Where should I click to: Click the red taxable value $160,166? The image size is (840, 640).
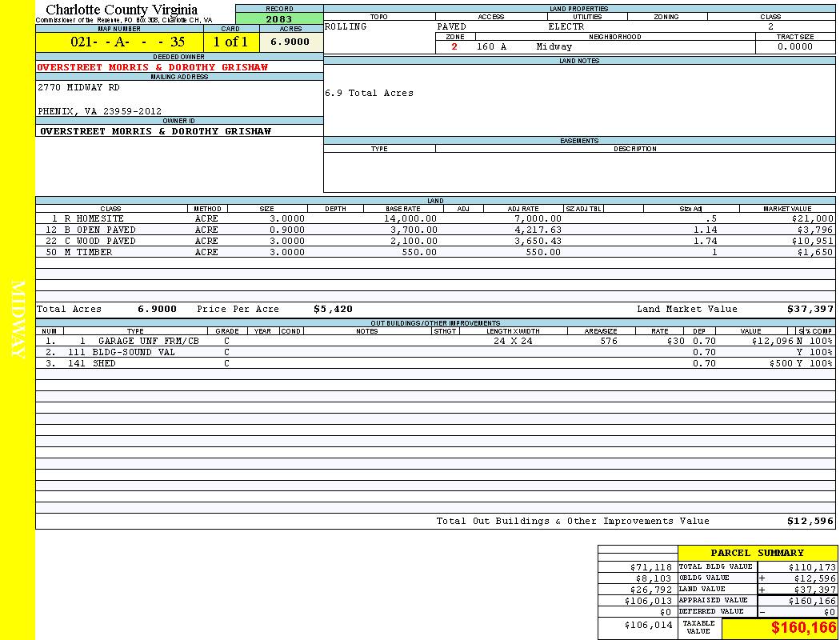click(x=803, y=628)
